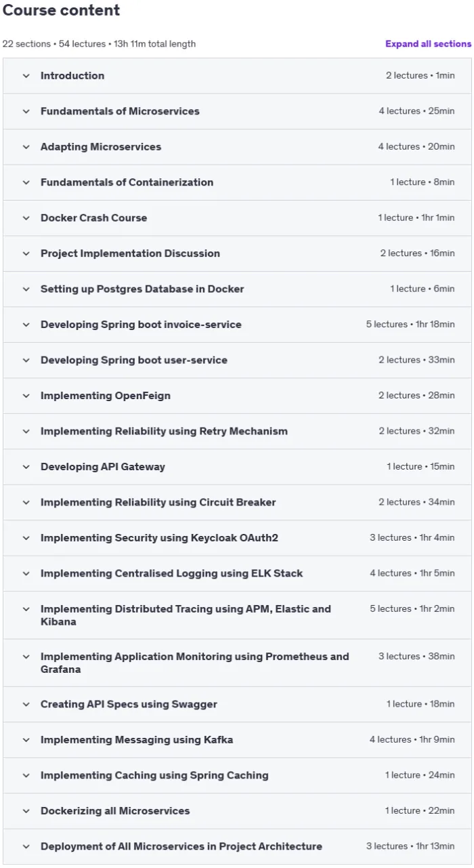Screen dimensions: 474x868
Task: Click the Implementing Caching using Spring Caching row
Action: point(237,776)
